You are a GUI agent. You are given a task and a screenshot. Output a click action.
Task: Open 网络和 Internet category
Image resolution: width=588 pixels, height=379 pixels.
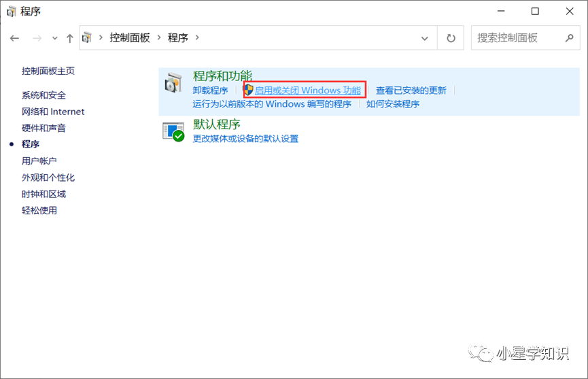click(x=53, y=112)
